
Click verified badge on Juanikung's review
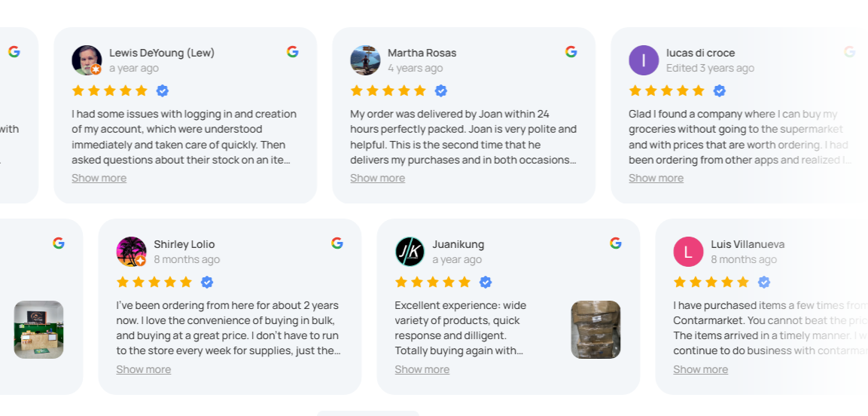[486, 283]
